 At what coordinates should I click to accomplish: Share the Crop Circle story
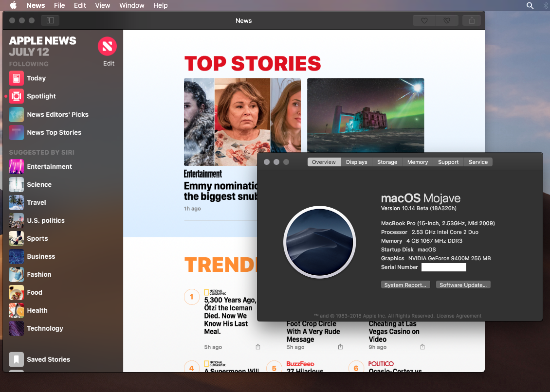pyautogui.click(x=340, y=347)
